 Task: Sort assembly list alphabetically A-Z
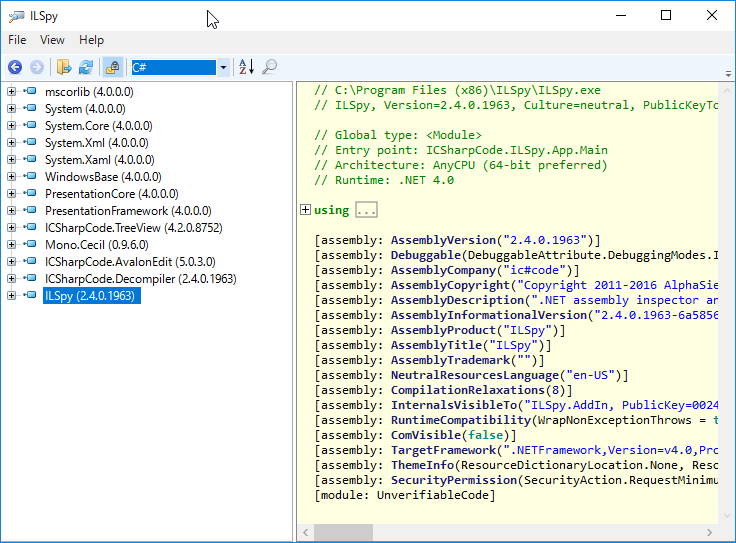tap(246, 67)
